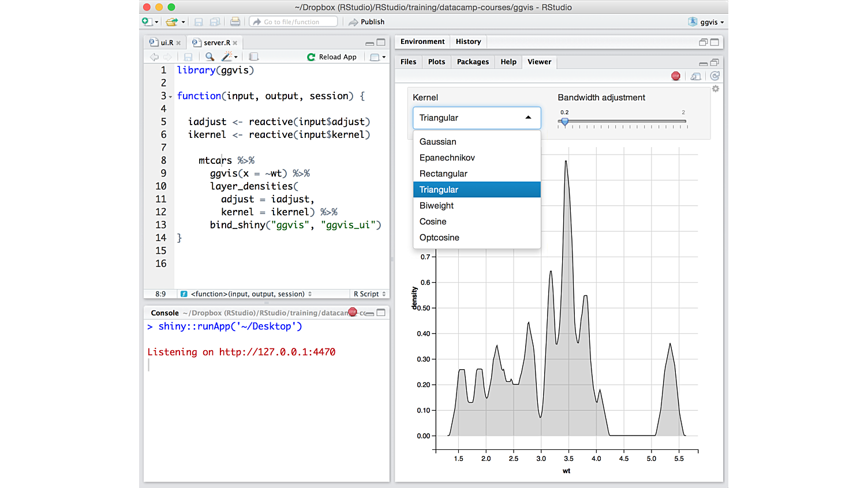Click the Reload App button
The width and height of the screenshot is (868, 488).
click(x=332, y=57)
